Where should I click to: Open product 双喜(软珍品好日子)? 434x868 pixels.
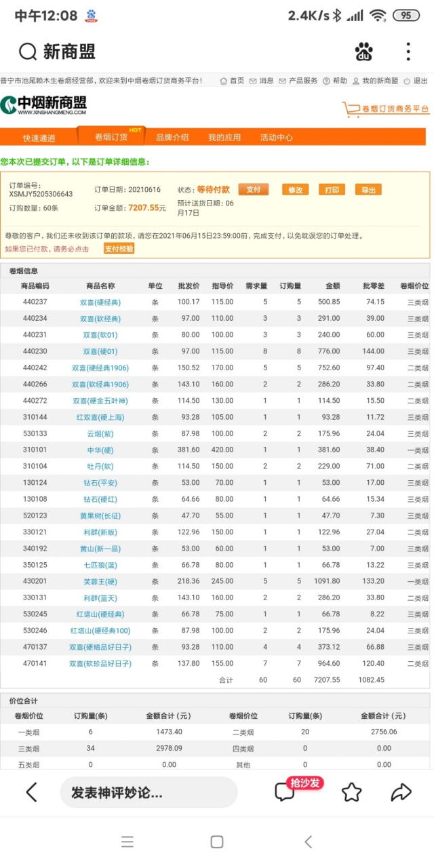(100, 663)
